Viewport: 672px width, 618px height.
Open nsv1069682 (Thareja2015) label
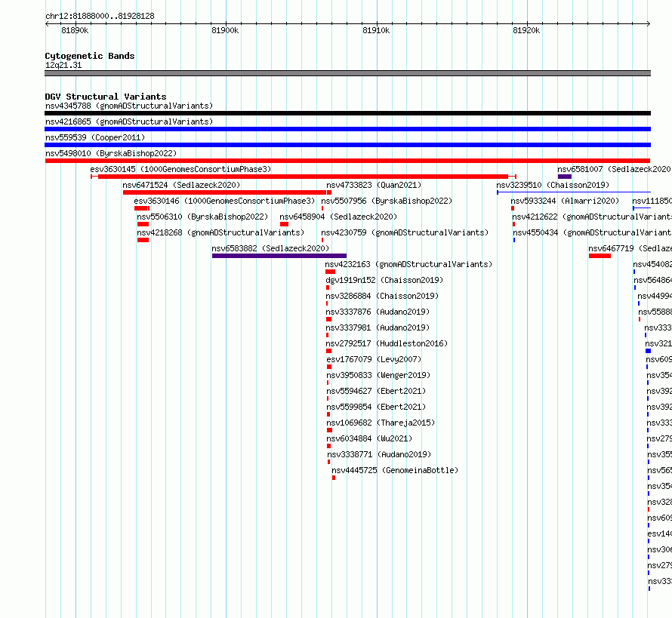(381, 423)
